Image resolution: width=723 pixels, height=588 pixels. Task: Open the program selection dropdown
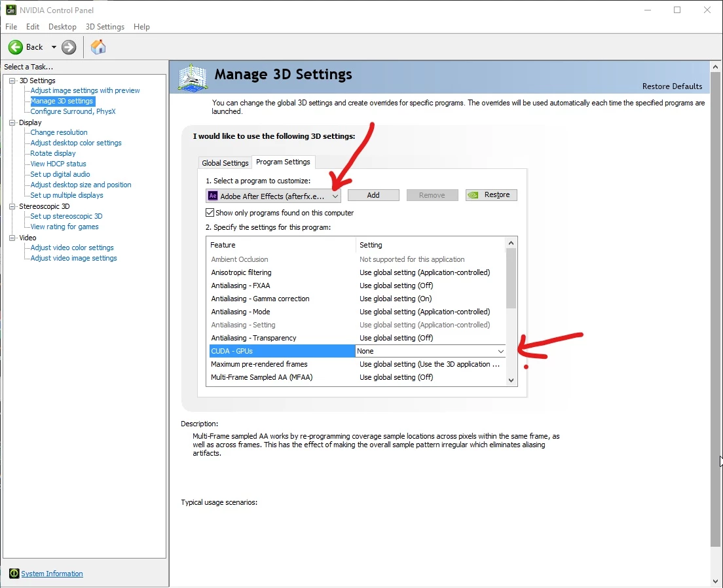273,196
